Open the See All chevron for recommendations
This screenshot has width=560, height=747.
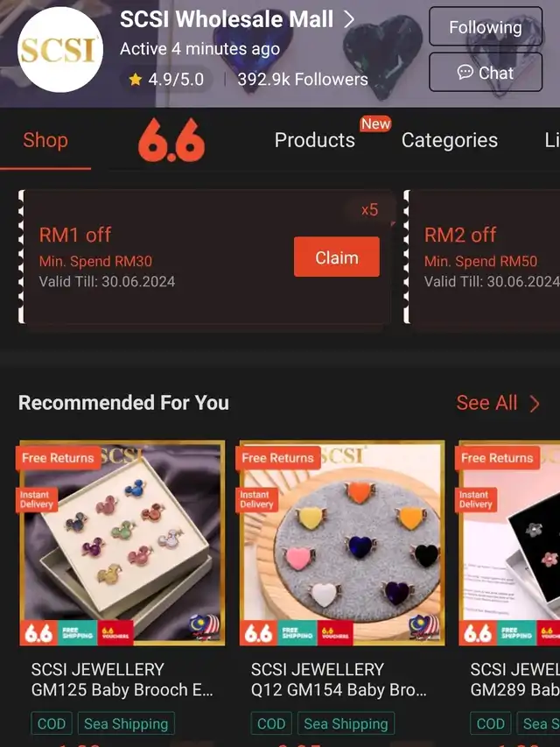(x=535, y=404)
